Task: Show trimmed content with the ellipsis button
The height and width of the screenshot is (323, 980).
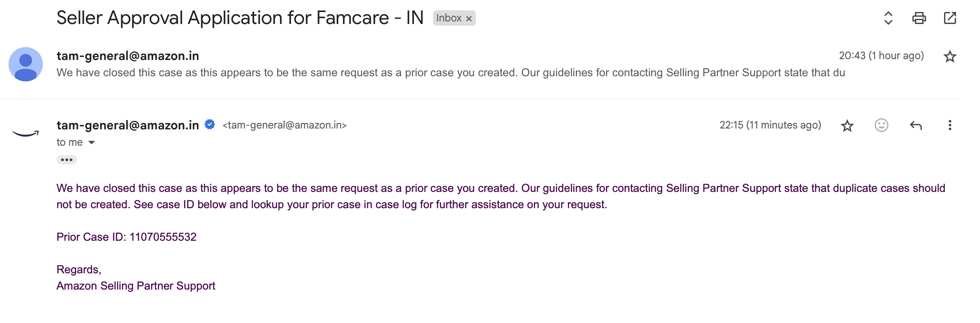Action: click(x=67, y=160)
